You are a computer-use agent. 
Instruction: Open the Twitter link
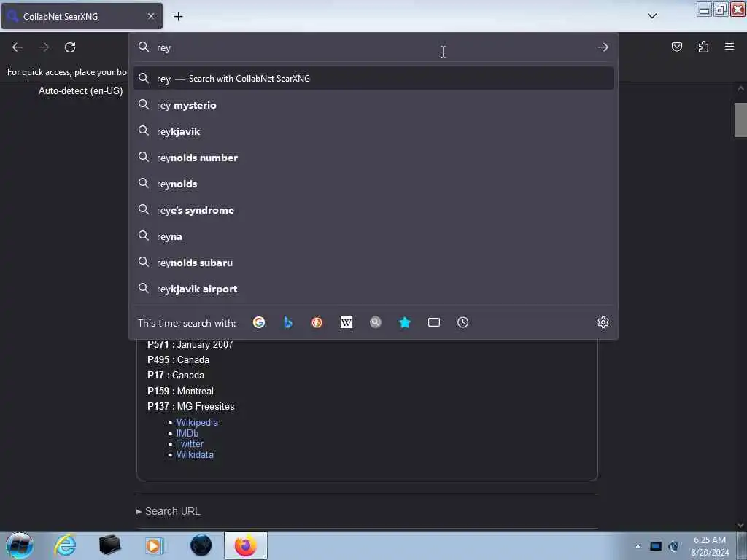pos(190,444)
